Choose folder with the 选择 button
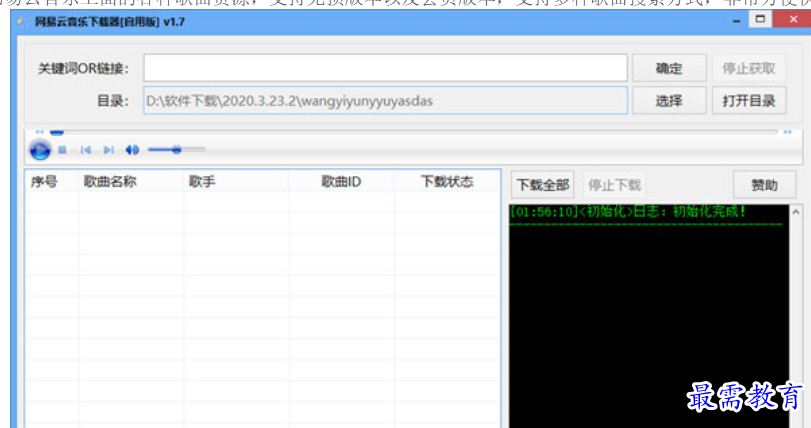This screenshot has width=811, height=428. click(669, 100)
